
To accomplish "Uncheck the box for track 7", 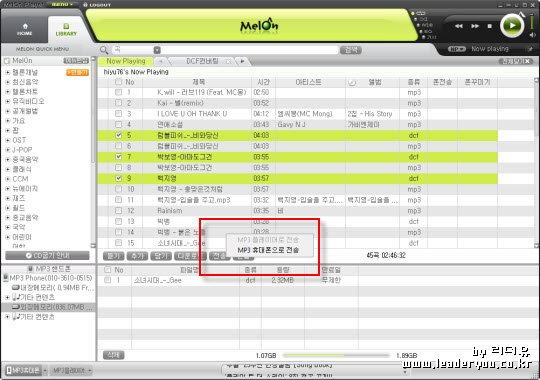I will pyautogui.click(x=118, y=157).
